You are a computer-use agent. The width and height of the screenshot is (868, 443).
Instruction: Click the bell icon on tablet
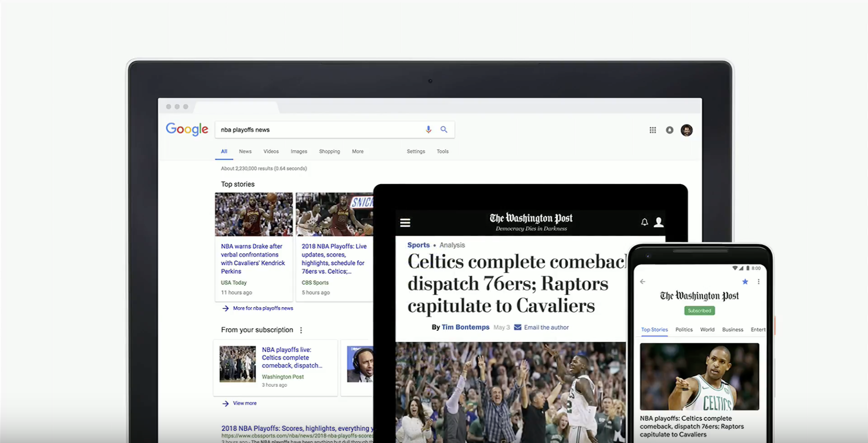point(644,222)
